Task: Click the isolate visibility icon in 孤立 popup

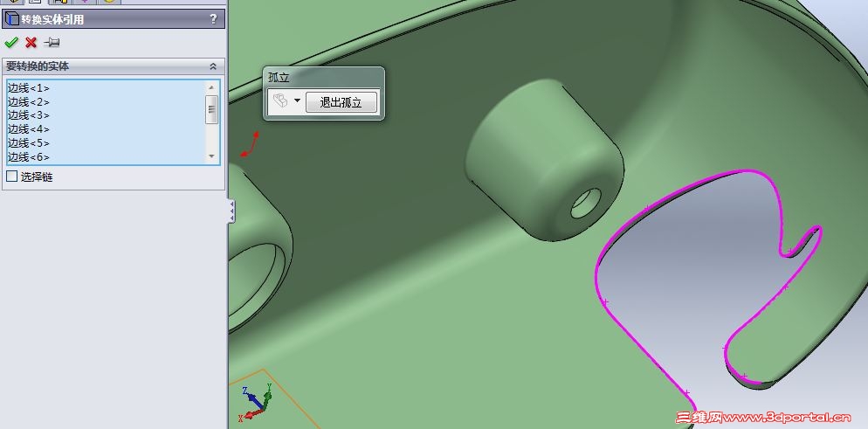Action: pos(280,101)
